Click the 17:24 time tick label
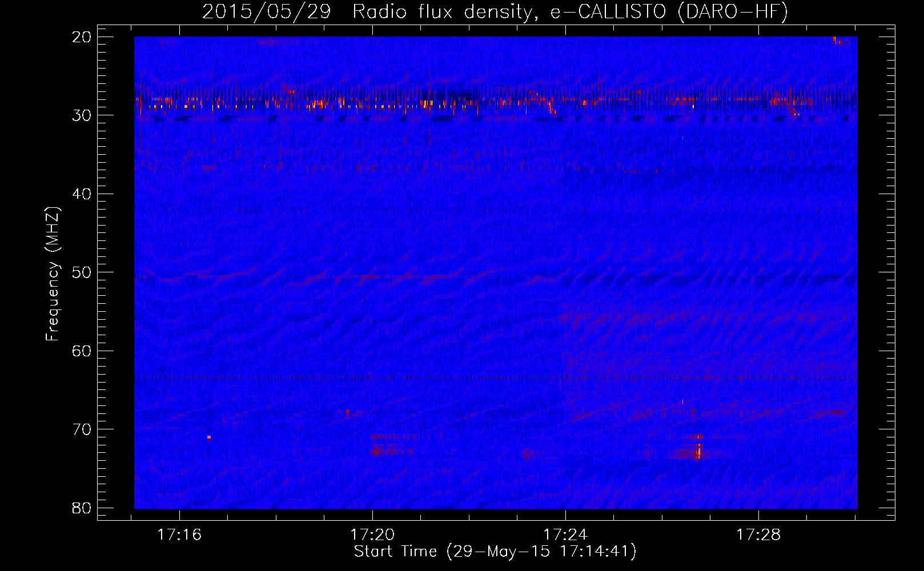924x571 pixels. click(565, 535)
